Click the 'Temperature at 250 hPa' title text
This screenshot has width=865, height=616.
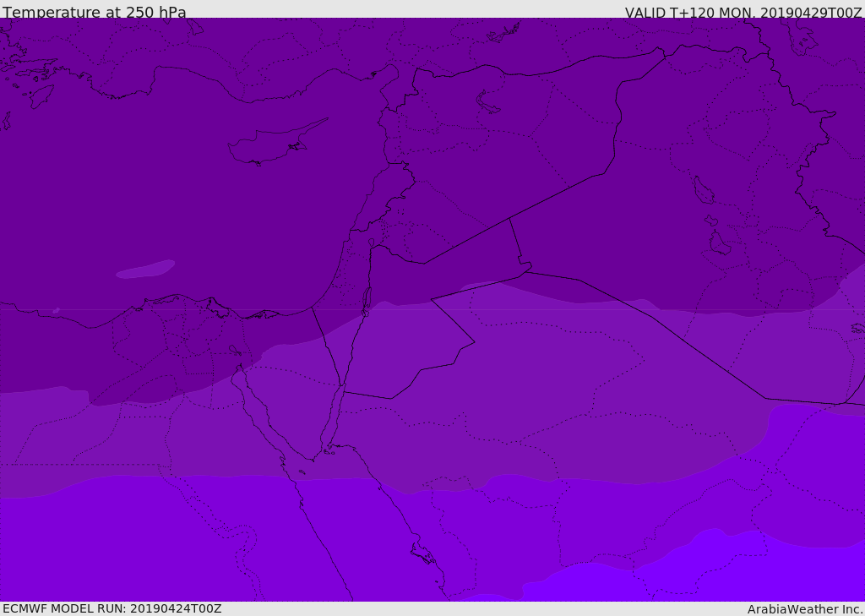coord(95,12)
